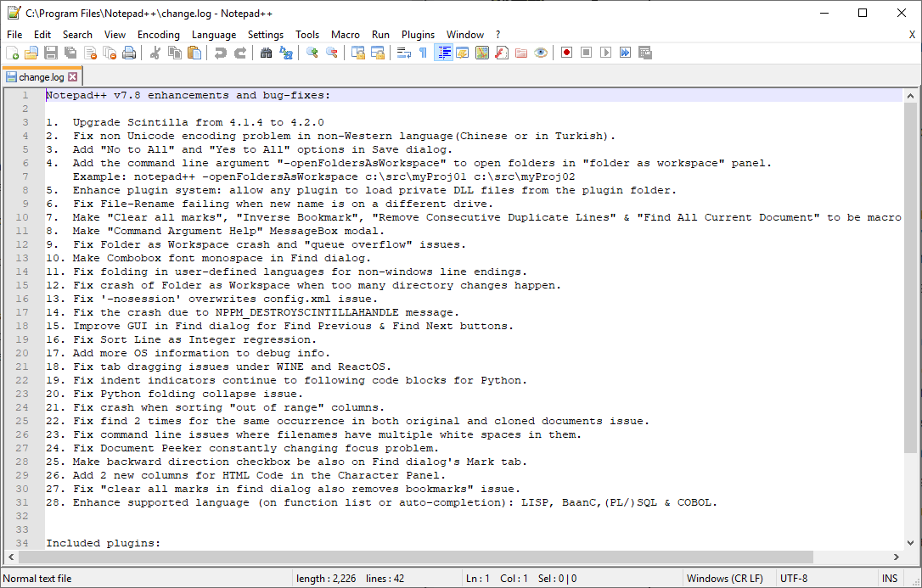This screenshot has height=588, width=922.
Task: Click the Open file toolbar icon
Action: 31,53
